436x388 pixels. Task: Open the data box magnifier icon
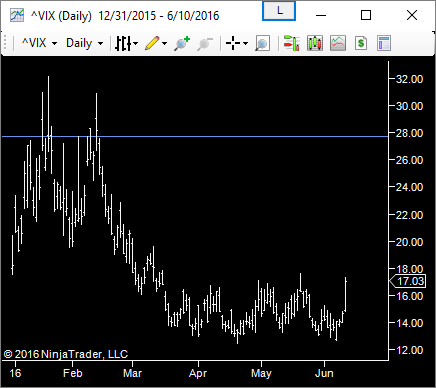[262, 43]
